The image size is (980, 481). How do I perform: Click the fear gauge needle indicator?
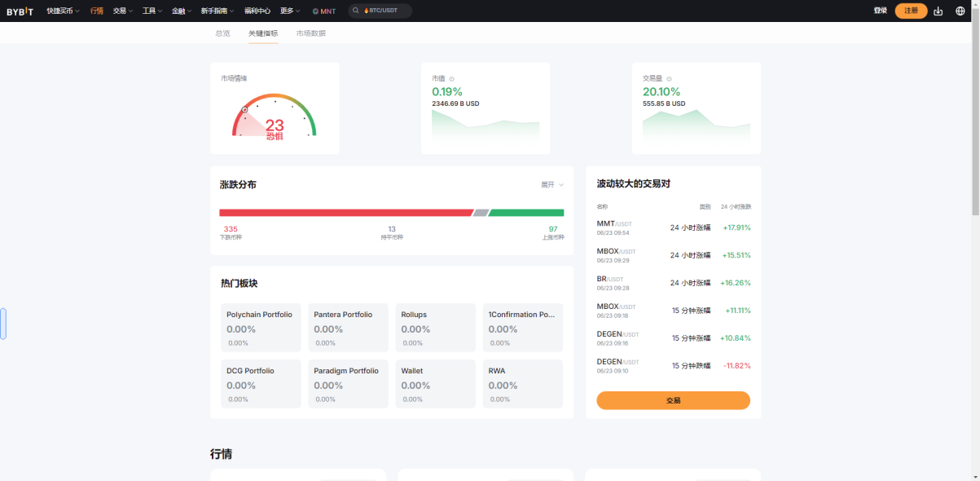[x=244, y=109]
